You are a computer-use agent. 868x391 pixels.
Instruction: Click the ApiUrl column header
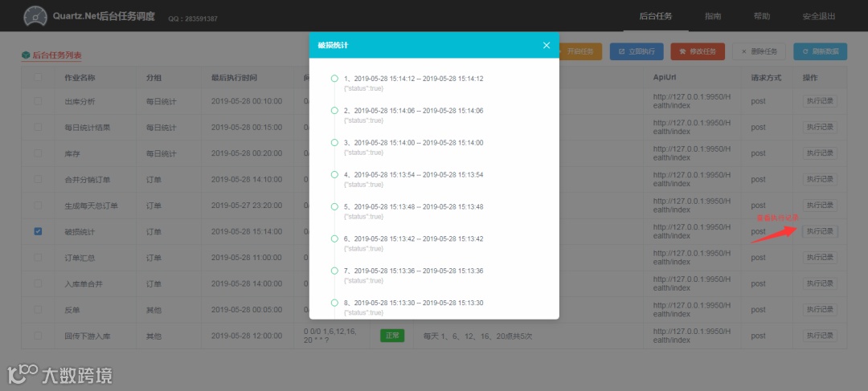click(664, 77)
